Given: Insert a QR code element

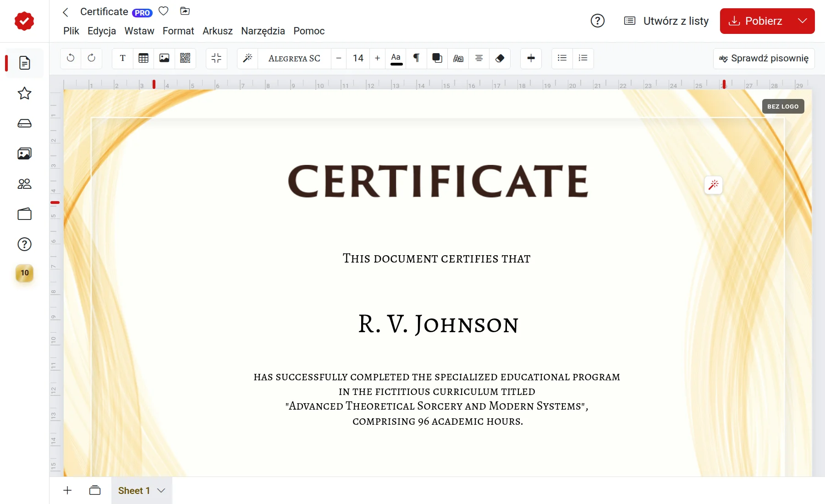Looking at the screenshot, I should [185, 58].
